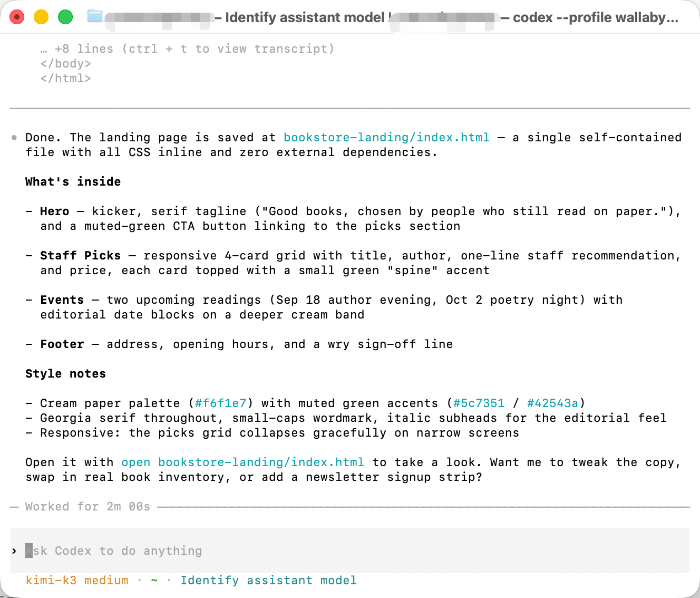This screenshot has height=598, width=700.
Task: Click the green zoom window button
Action: click(65, 17)
